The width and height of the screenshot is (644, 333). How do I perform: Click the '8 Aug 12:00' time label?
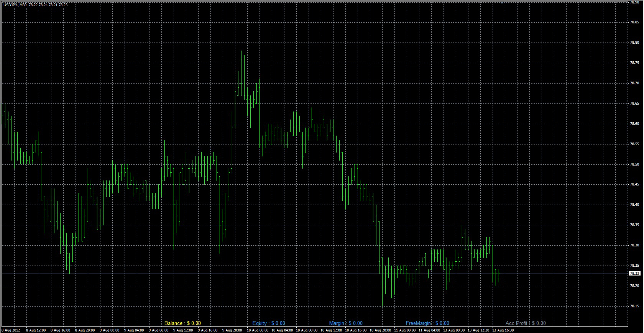36,330
